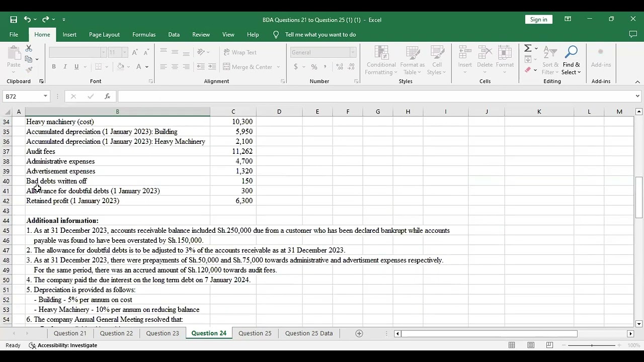644x362 pixels.
Task: Click the Name Box showing B72
Action: (22, 96)
